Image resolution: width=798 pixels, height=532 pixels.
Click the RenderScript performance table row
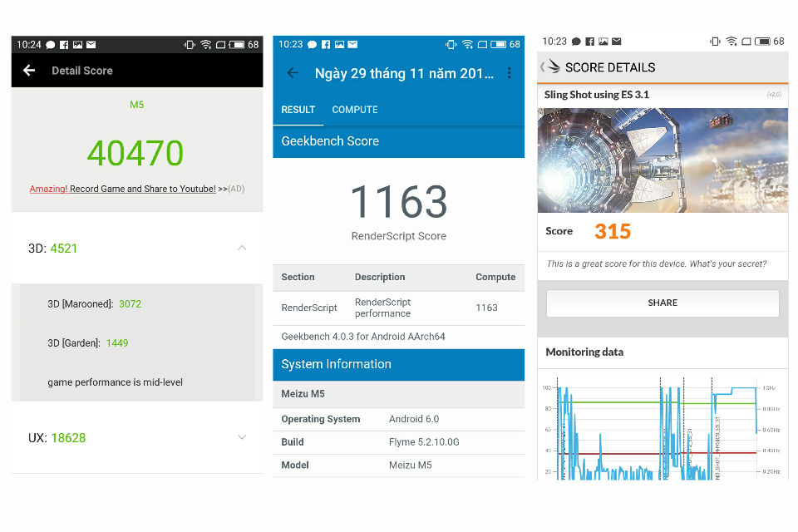click(x=399, y=308)
